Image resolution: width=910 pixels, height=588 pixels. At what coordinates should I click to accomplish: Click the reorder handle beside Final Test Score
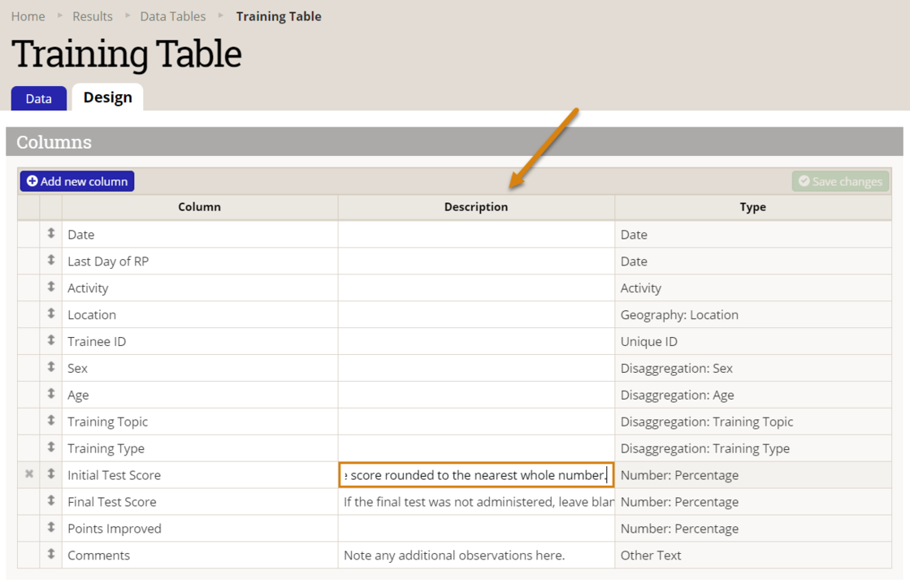(50, 501)
